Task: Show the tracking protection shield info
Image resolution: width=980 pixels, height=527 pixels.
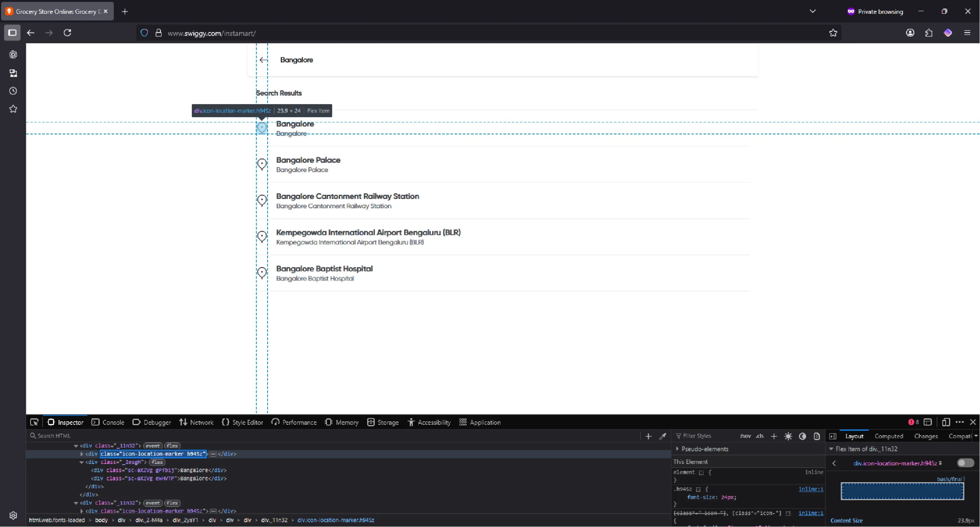Action: (144, 33)
